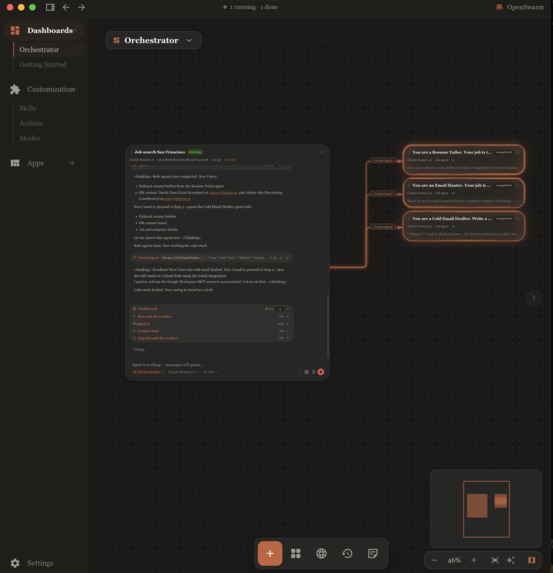
Task: Click the sparkle auto-arrange icon in zoom controls
Action: click(x=511, y=560)
